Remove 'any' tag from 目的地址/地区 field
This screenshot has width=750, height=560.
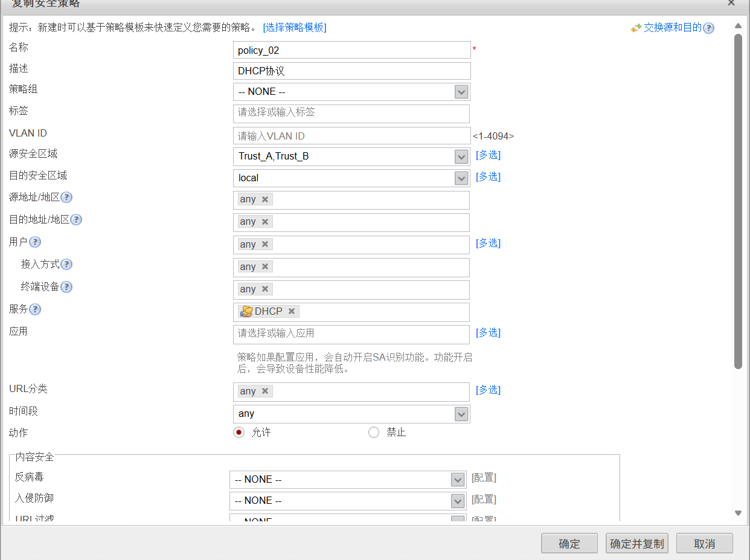pos(264,222)
